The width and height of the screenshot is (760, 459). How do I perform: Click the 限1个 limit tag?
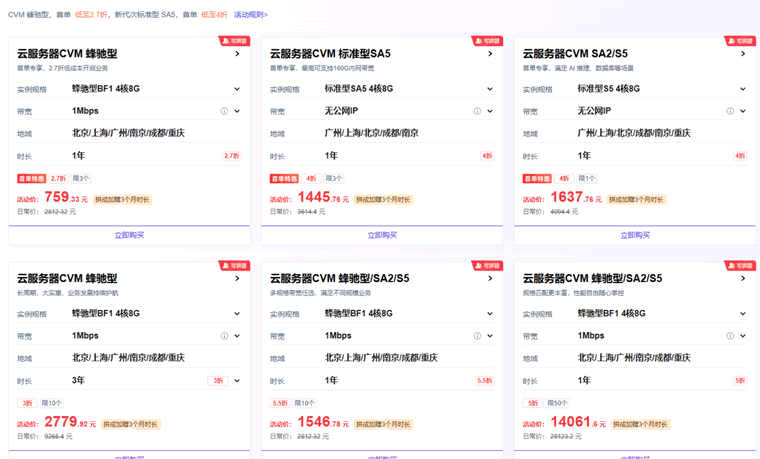click(x=587, y=178)
